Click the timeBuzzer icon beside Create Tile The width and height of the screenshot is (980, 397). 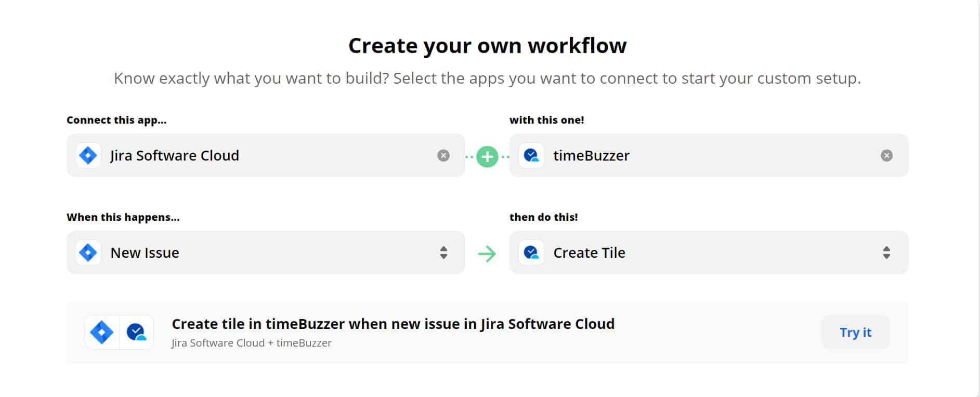coord(531,253)
